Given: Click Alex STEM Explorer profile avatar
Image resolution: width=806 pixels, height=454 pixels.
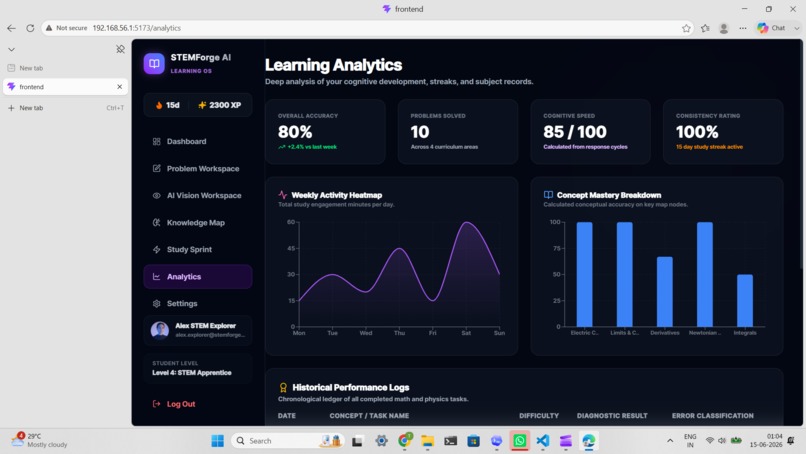Looking at the screenshot, I should [160, 330].
